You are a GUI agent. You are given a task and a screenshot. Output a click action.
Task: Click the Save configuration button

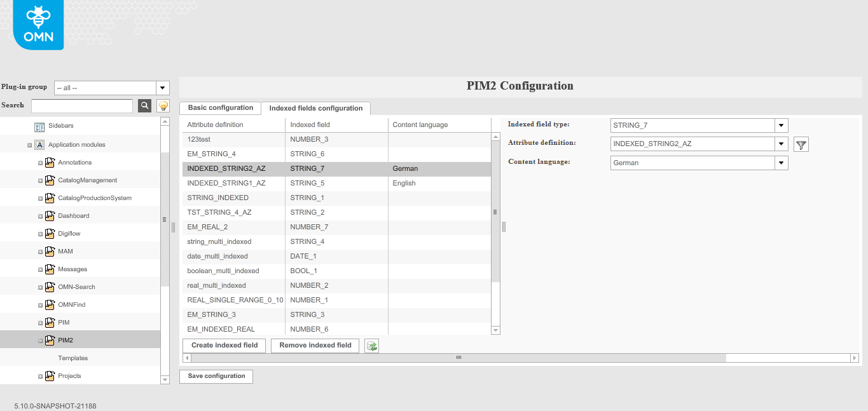tap(216, 376)
